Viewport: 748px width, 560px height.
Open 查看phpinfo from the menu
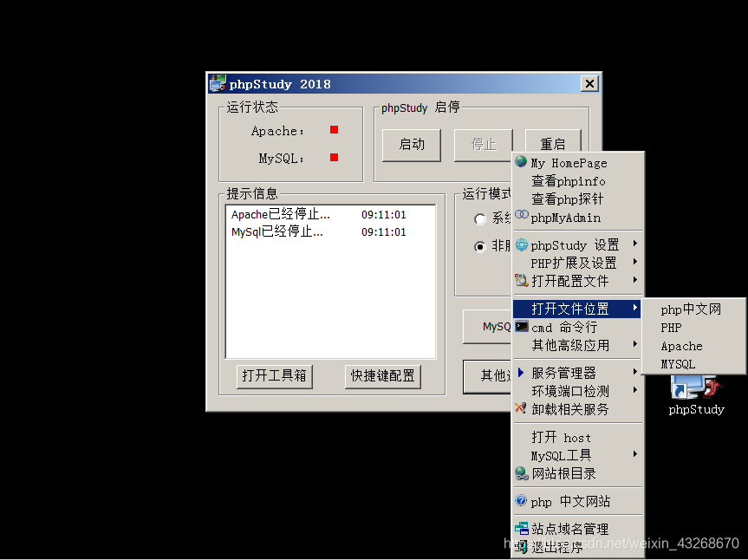point(578,181)
